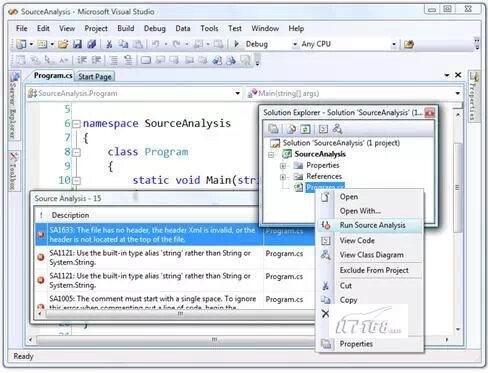Click the Find in Files toolbar icon
Viewport: 488px width, 373px height.
[409, 44]
